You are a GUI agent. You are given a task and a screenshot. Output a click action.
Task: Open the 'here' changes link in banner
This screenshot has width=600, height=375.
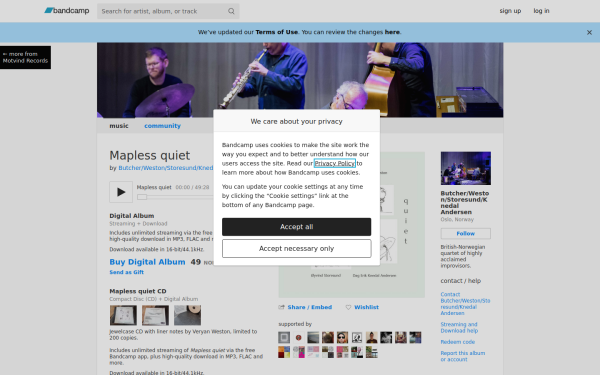pyautogui.click(x=392, y=32)
